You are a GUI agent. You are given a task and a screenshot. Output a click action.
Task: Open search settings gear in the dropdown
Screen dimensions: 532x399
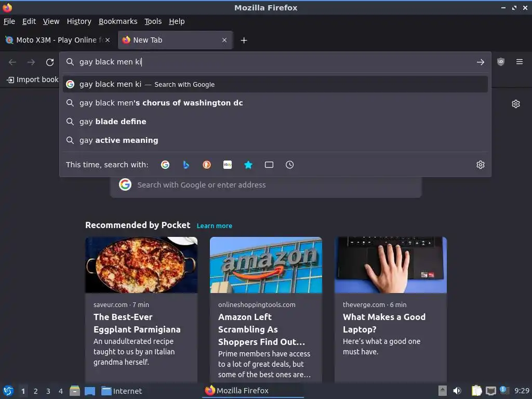[480, 165]
